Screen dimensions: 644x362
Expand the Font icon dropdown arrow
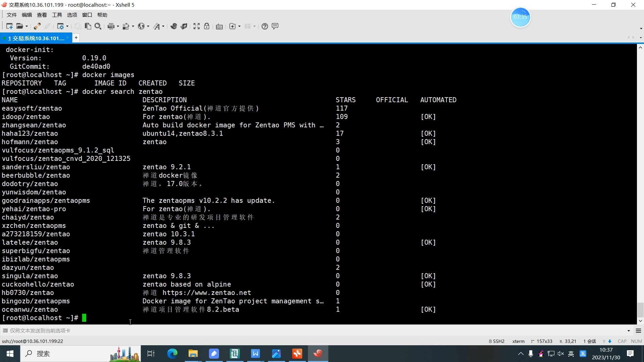click(x=163, y=26)
